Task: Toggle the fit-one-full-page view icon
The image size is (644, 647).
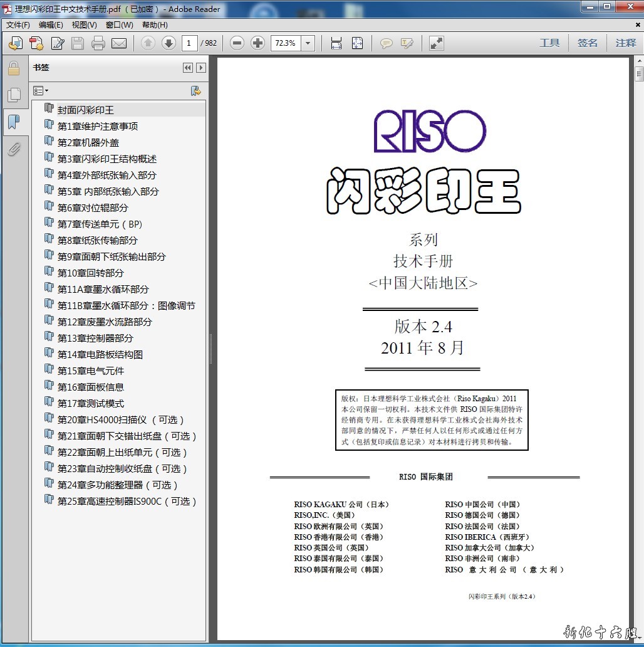Action: [x=357, y=43]
